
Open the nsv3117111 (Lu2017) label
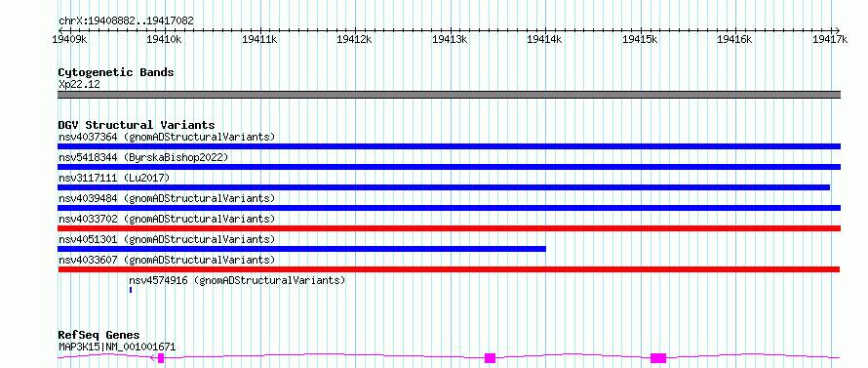click(x=114, y=178)
